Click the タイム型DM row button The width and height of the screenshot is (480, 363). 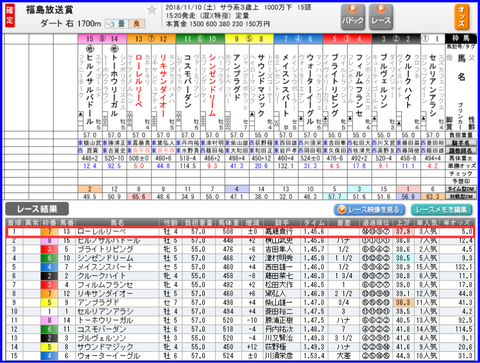[461, 189]
